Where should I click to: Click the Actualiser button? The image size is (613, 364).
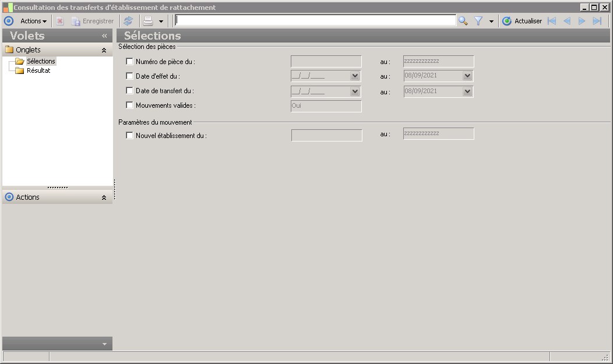(522, 21)
